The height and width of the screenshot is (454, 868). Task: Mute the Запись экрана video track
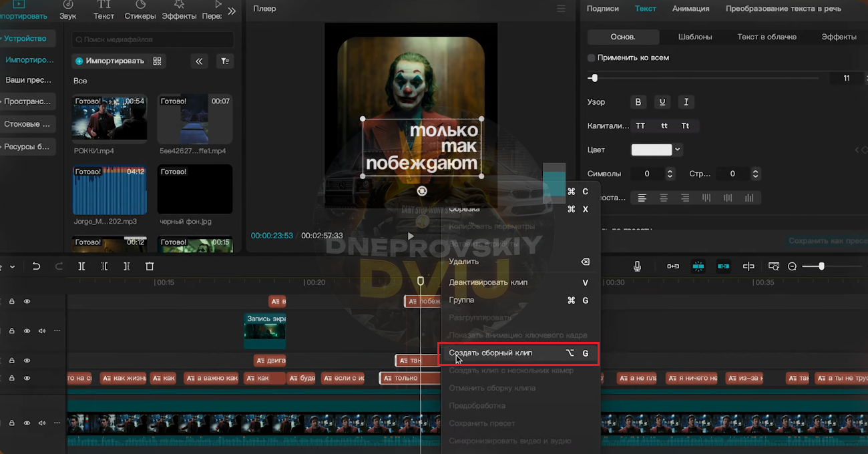point(42,330)
